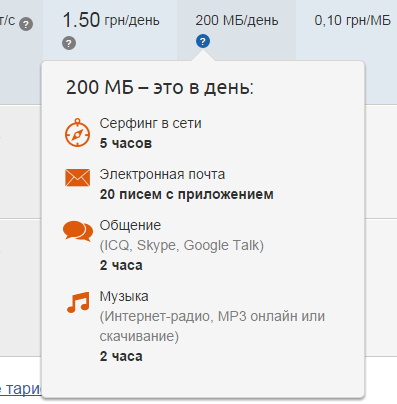
Task: Click the 5 часов bold text
Action: pos(126,143)
